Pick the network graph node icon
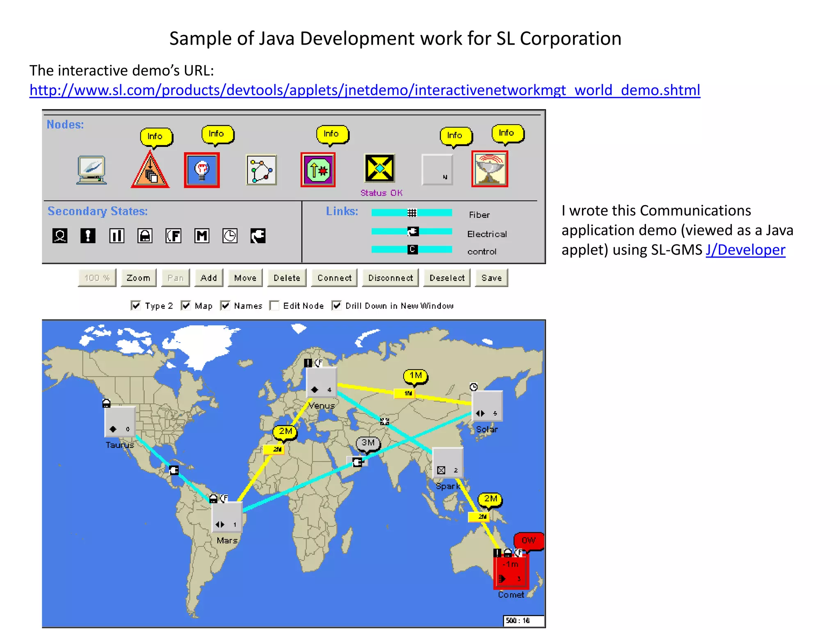This screenshot has height=630, width=840. point(261,170)
